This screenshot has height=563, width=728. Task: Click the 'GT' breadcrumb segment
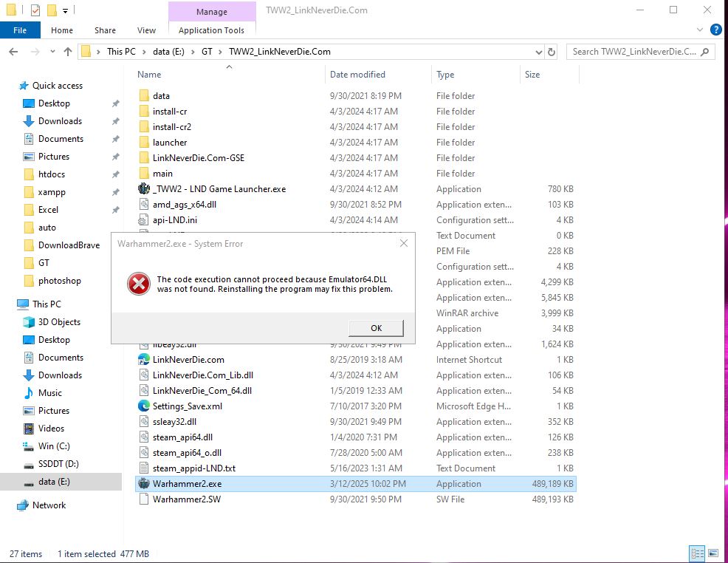[x=207, y=52]
